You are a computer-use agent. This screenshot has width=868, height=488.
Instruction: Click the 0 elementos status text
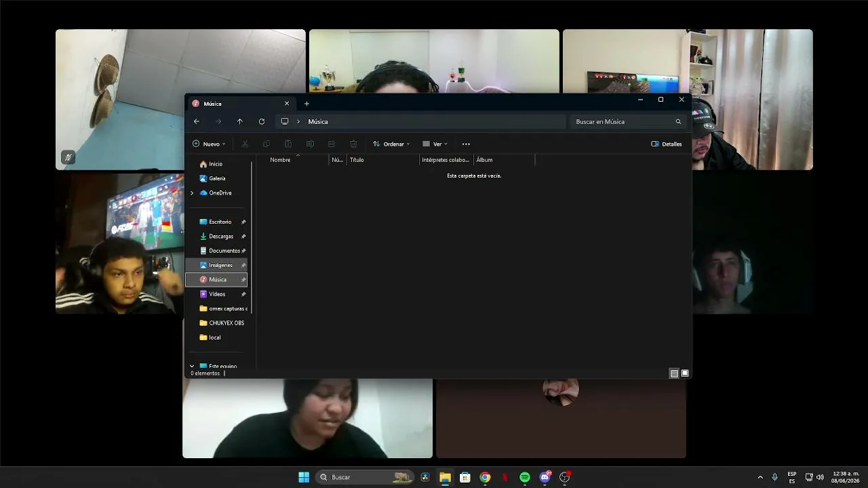205,373
